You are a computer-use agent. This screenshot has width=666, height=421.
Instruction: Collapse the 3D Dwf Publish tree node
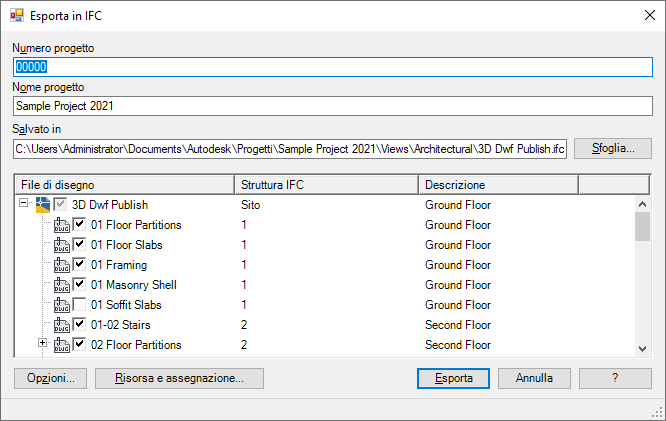(x=23, y=205)
